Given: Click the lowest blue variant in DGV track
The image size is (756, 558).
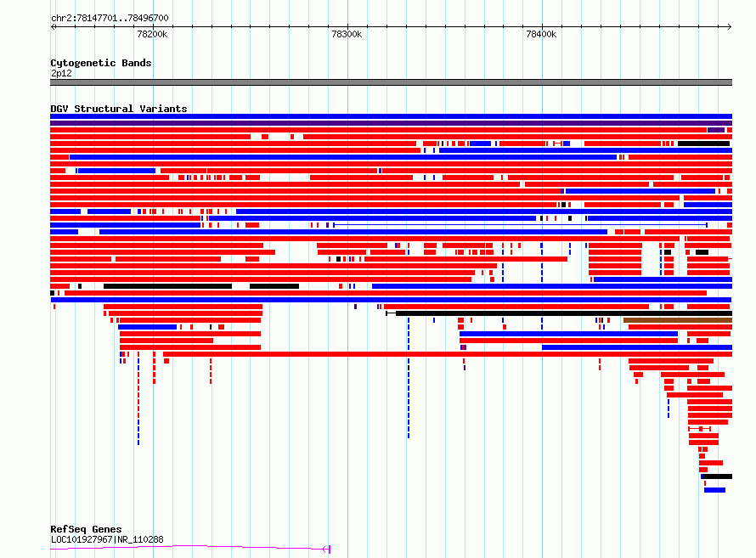Looking at the screenshot, I should point(714,490).
